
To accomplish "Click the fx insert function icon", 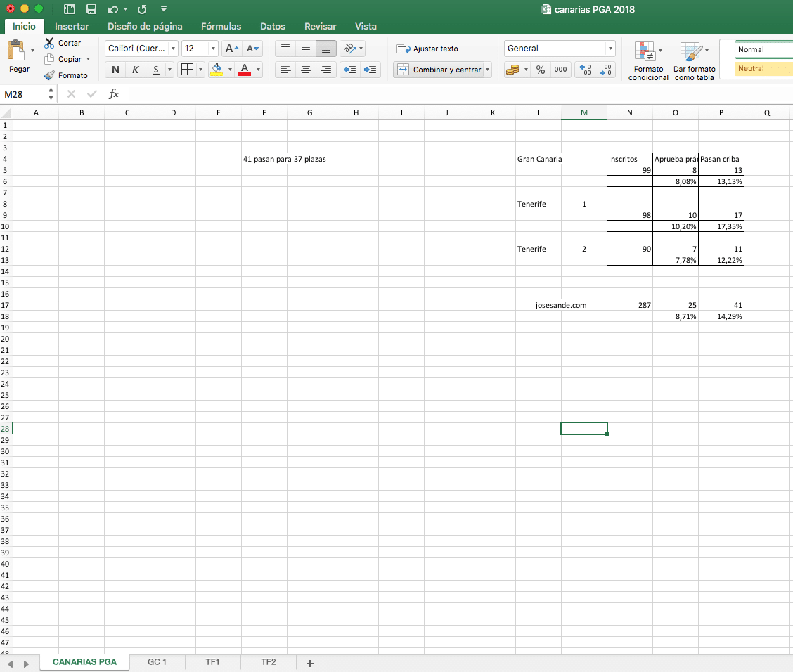I will click(x=114, y=94).
